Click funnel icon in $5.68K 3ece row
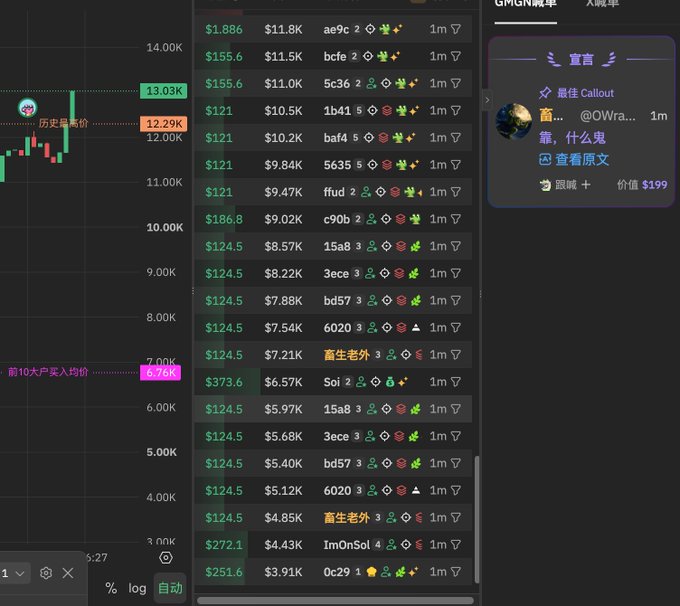Image resolution: width=680 pixels, height=606 pixels. [456, 436]
